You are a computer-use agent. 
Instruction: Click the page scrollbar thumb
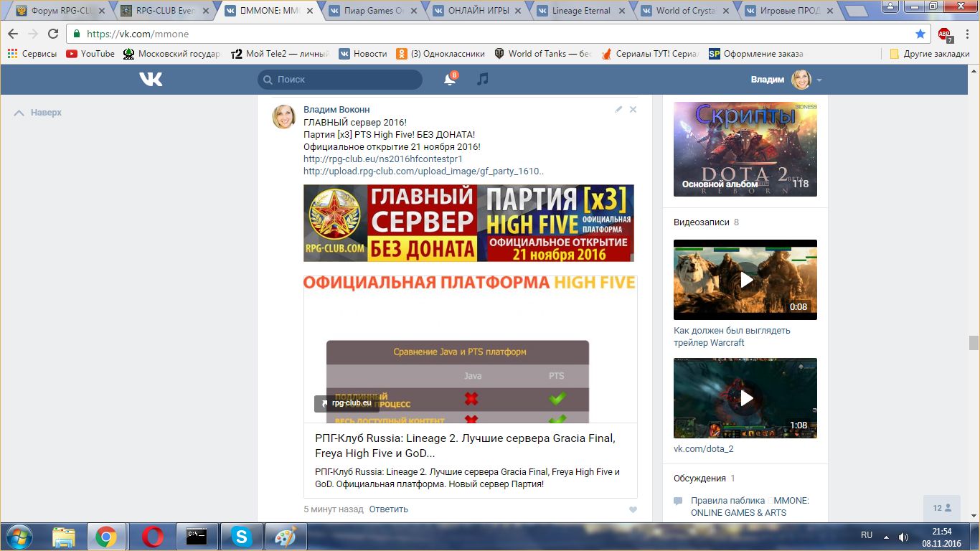coord(974,342)
